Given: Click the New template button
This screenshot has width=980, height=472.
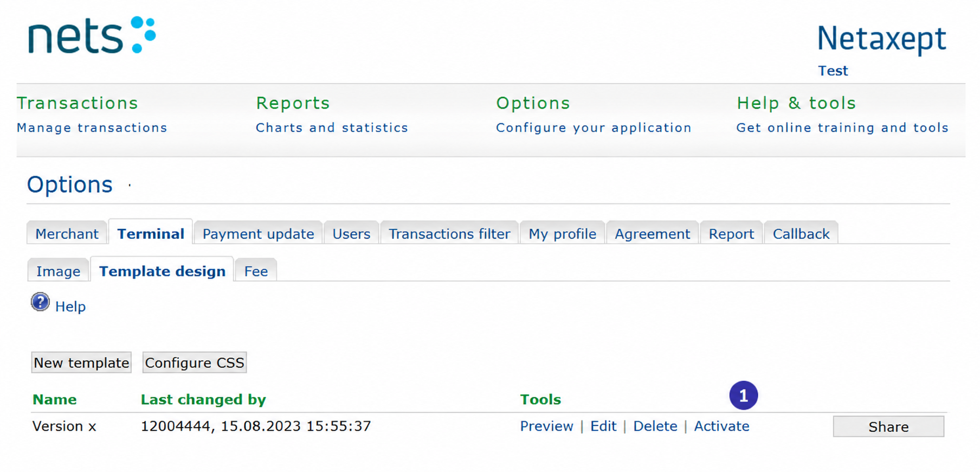Looking at the screenshot, I should click(81, 362).
